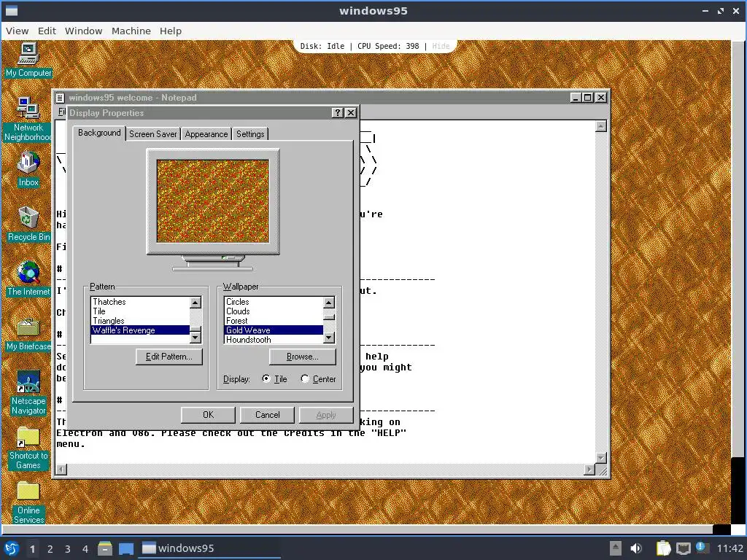This screenshot has width=747, height=560.
Task: Select the Tile display radio button
Action: (266, 378)
